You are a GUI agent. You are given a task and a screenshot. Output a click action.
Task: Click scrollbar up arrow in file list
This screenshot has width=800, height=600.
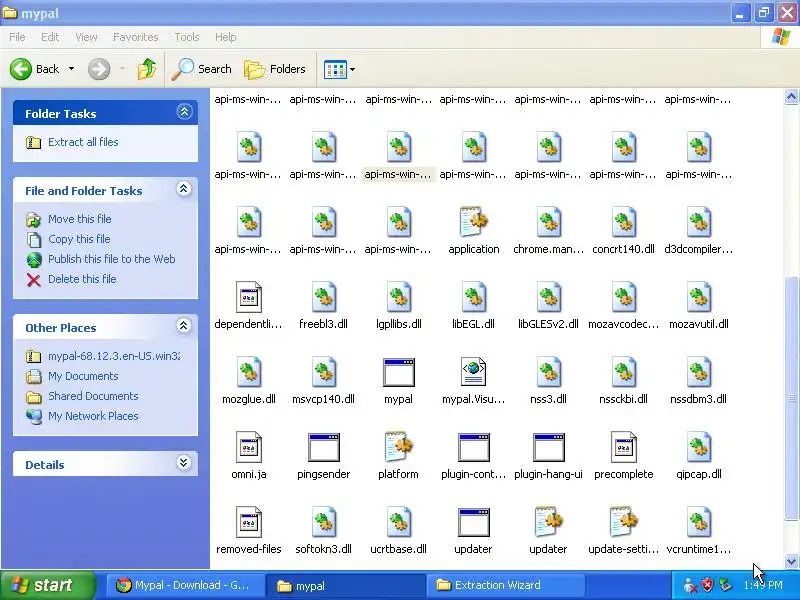tap(791, 96)
